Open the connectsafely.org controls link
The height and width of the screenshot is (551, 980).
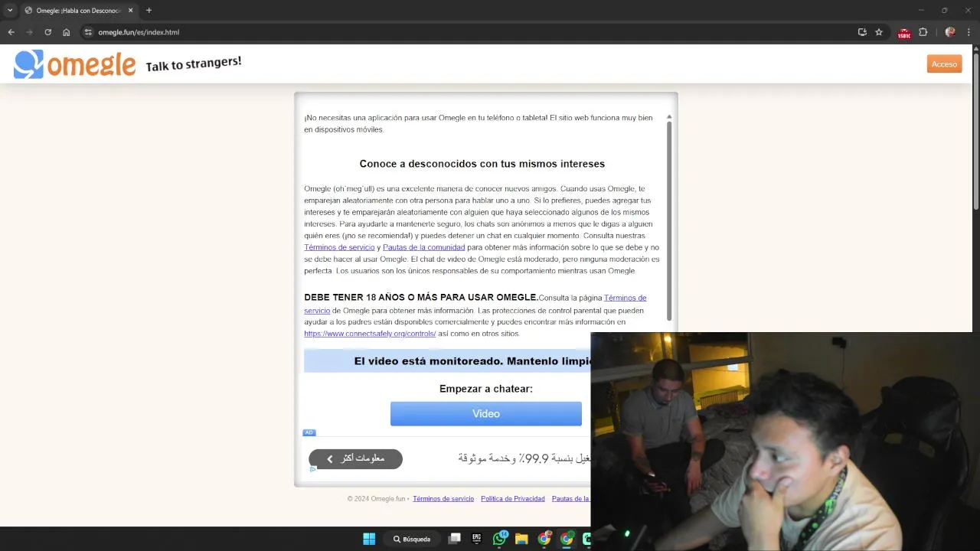[370, 334]
